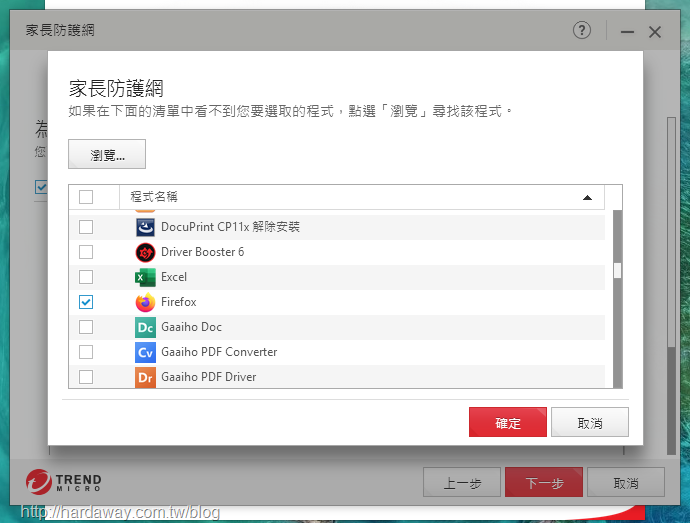The height and width of the screenshot is (523, 690).
Task: Click the DocuPrint CP11x uninstall icon
Action: point(145,227)
